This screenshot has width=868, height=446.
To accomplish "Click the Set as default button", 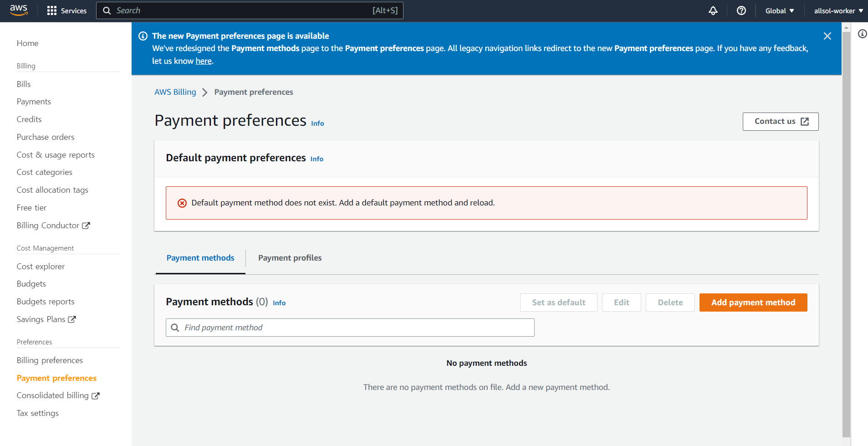I will [559, 302].
